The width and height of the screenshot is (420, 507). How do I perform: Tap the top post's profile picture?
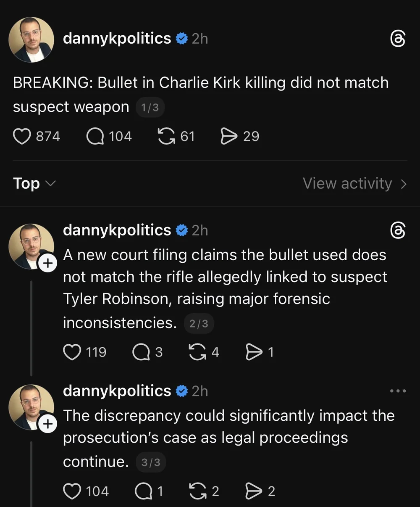(x=31, y=39)
